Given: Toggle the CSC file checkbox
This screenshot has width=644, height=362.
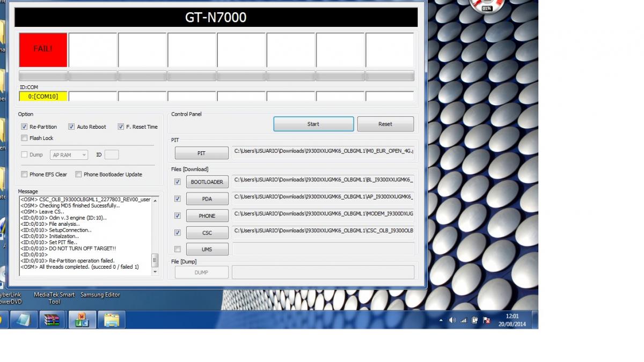Looking at the screenshot, I should [178, 233].
